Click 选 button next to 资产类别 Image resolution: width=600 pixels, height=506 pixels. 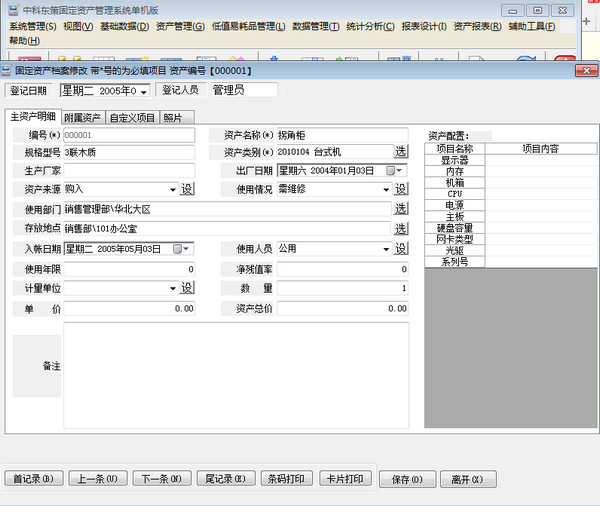click(401, 152)
